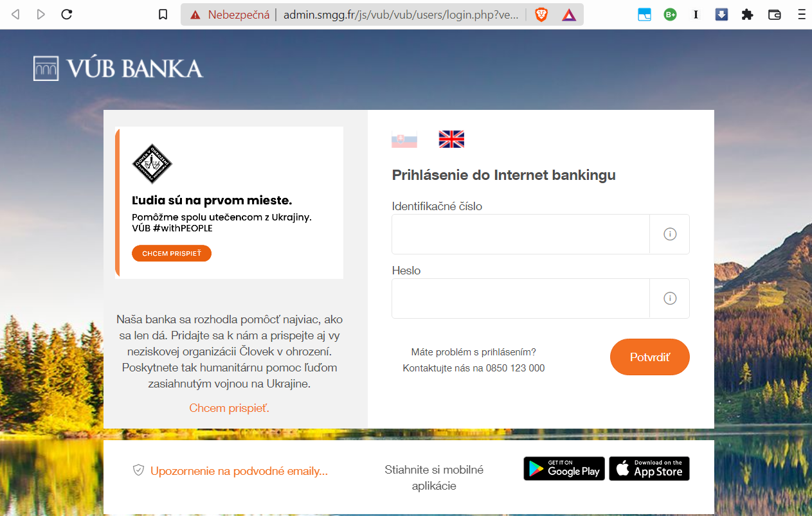Click the Heslo password field
This screenshot has height=516, width=812.
pos(521,298)
